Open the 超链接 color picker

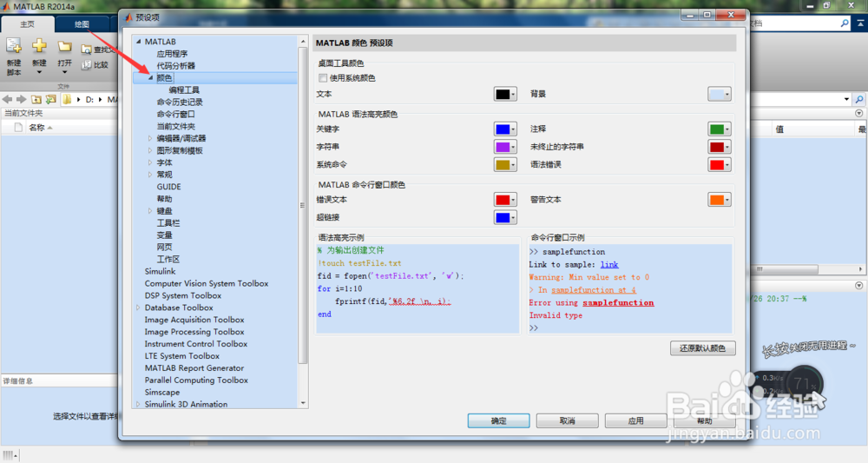tap(505, 218)
